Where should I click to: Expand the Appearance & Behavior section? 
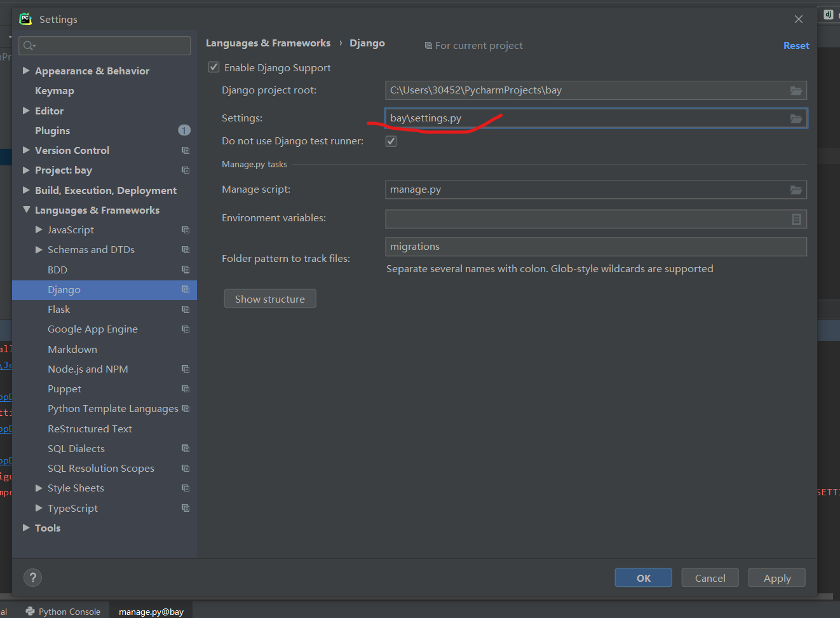click(25, 71)
